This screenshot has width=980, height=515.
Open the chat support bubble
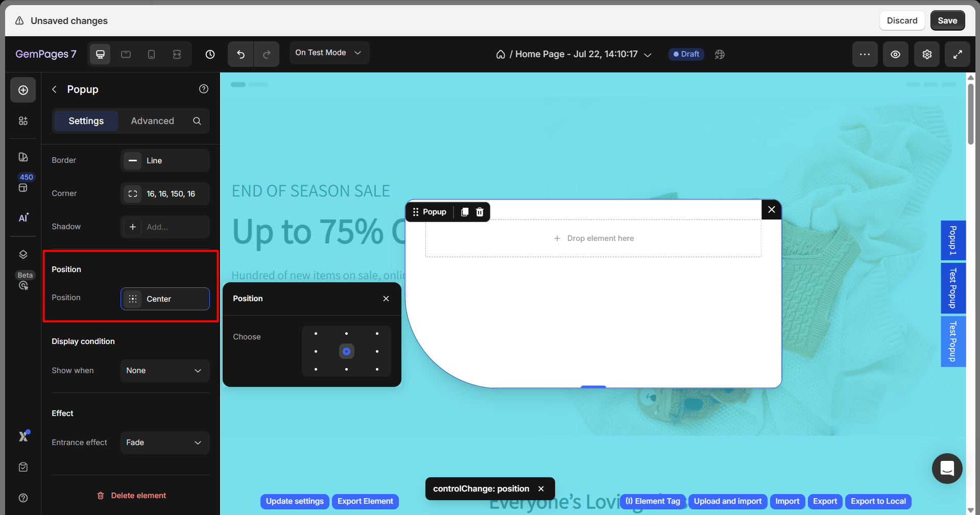click(x=947, y=468)
